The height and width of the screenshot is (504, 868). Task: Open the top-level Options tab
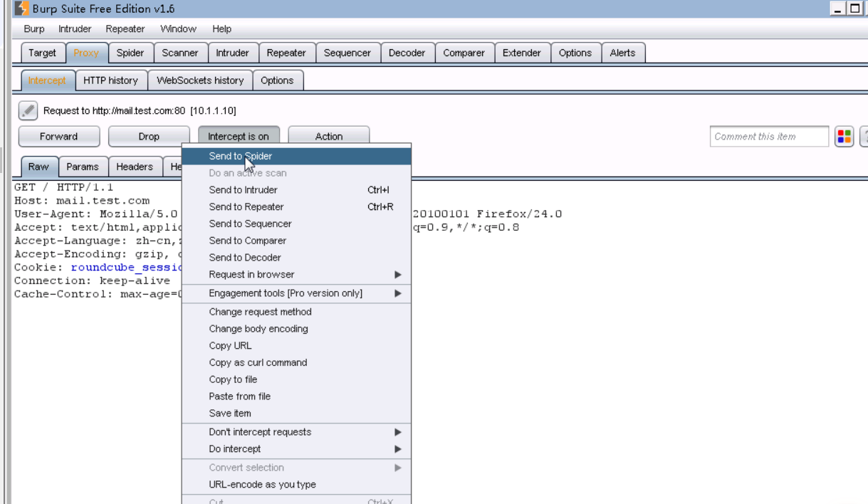coord(575,53)
